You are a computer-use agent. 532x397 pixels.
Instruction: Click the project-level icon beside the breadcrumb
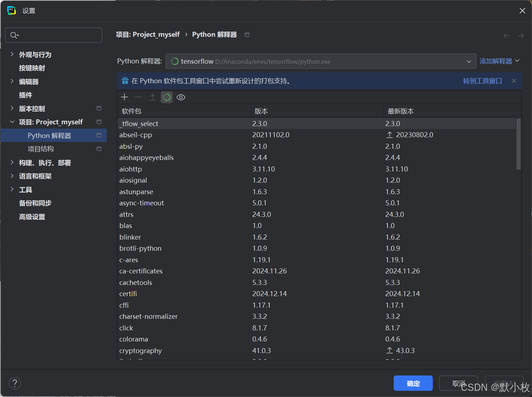[247, 35]
